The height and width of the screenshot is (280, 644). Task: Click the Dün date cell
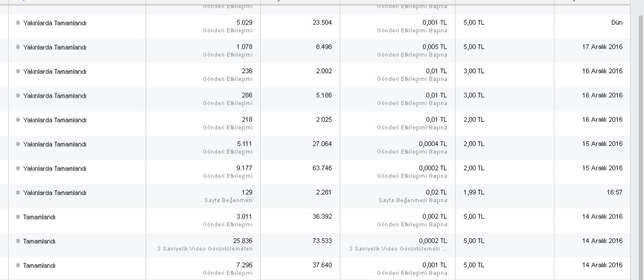(x=617, y=23)
